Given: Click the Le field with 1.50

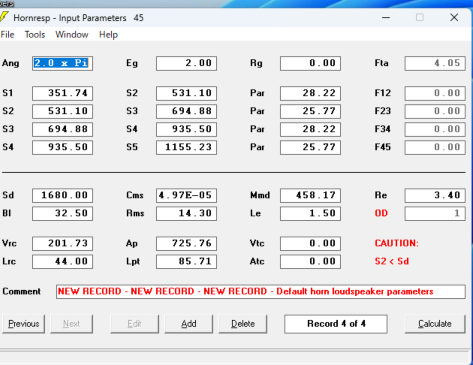Looking at the screenshot, I should (310, 213).
